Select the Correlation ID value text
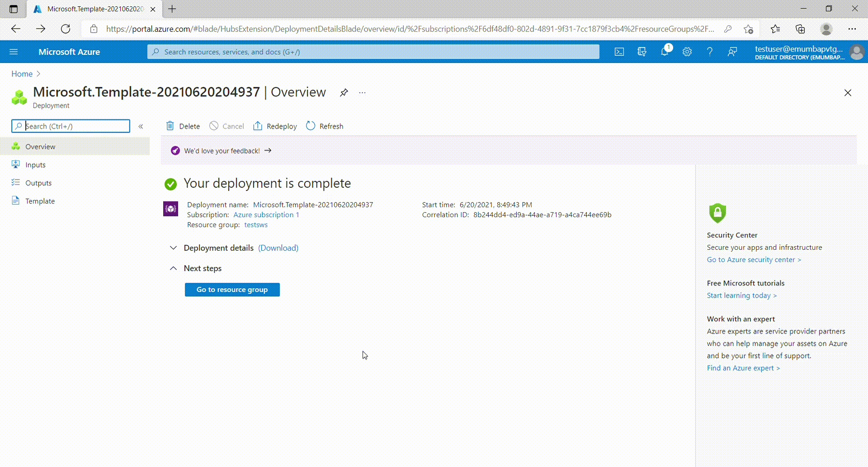 click(542, 215)
